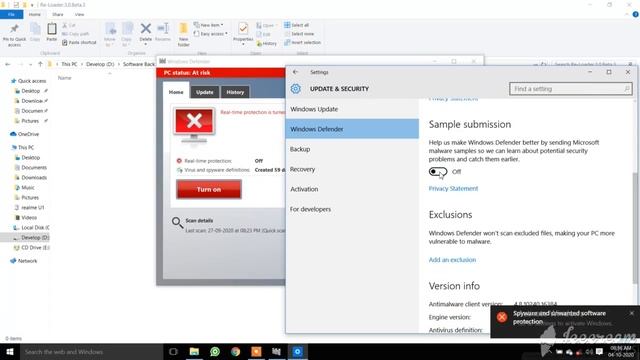
Task: Click Invert selection in ribbon
Action: (x=302, y=42)
